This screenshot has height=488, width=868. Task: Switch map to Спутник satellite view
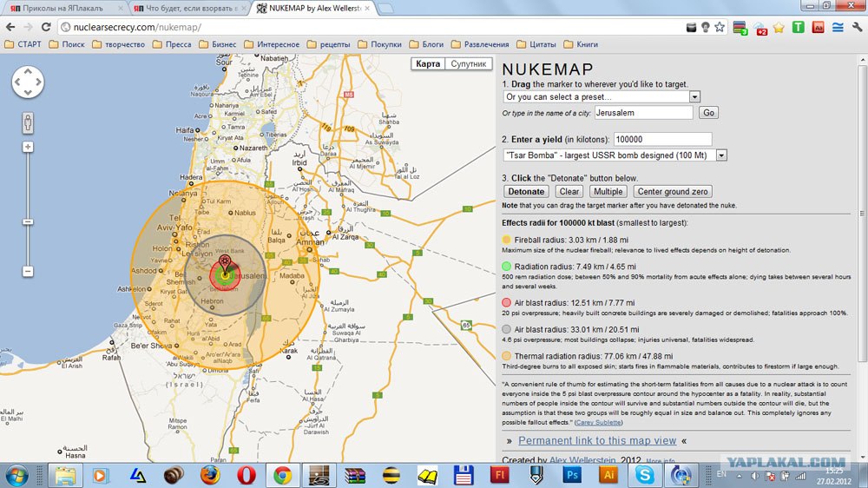469,63
